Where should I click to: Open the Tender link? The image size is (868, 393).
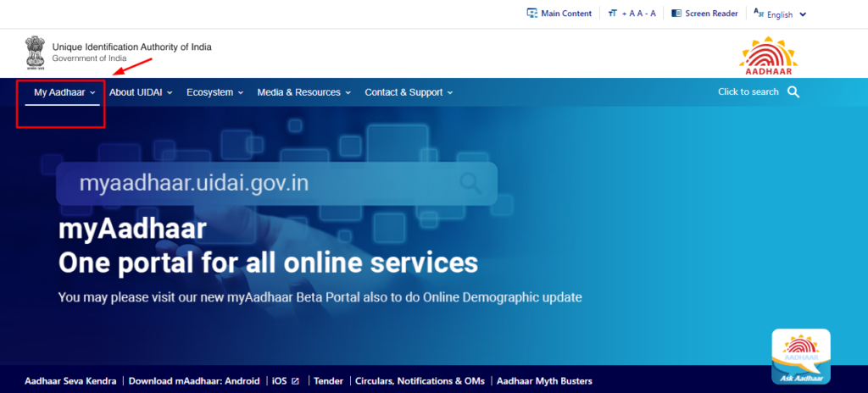tap(328, 381)
